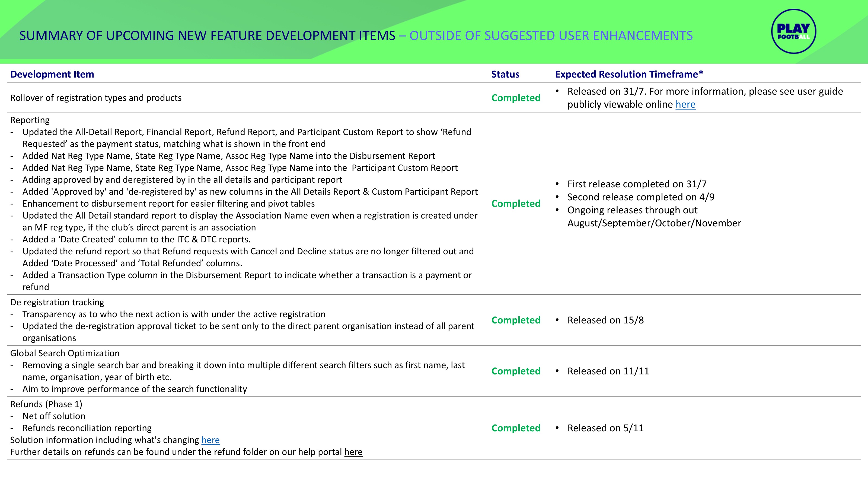Click the 'Global Search Optimization' heading
This screenshot has height=488, width=868.
click(65, 353)
